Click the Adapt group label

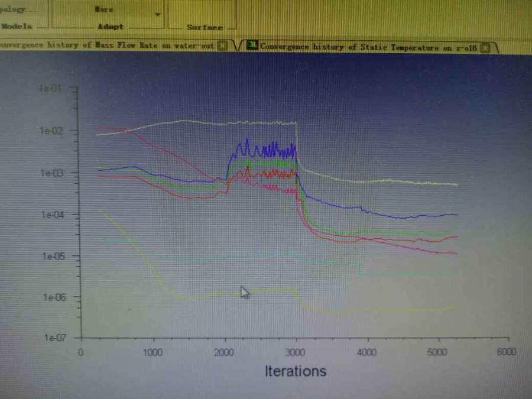coord(111,27)
